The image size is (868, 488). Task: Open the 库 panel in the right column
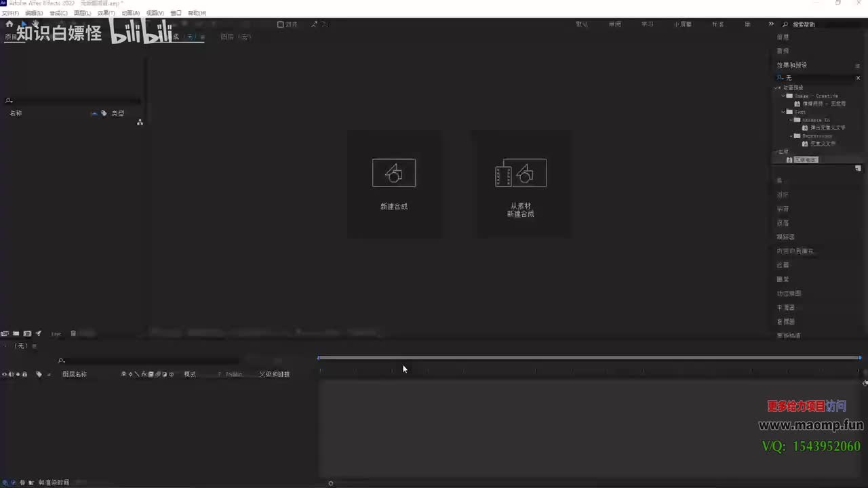click(780, 181)
